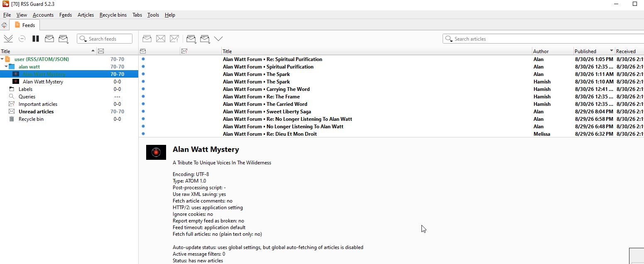
Task: Toggle unread dot for The Carried Word
Action: (143, 104)
